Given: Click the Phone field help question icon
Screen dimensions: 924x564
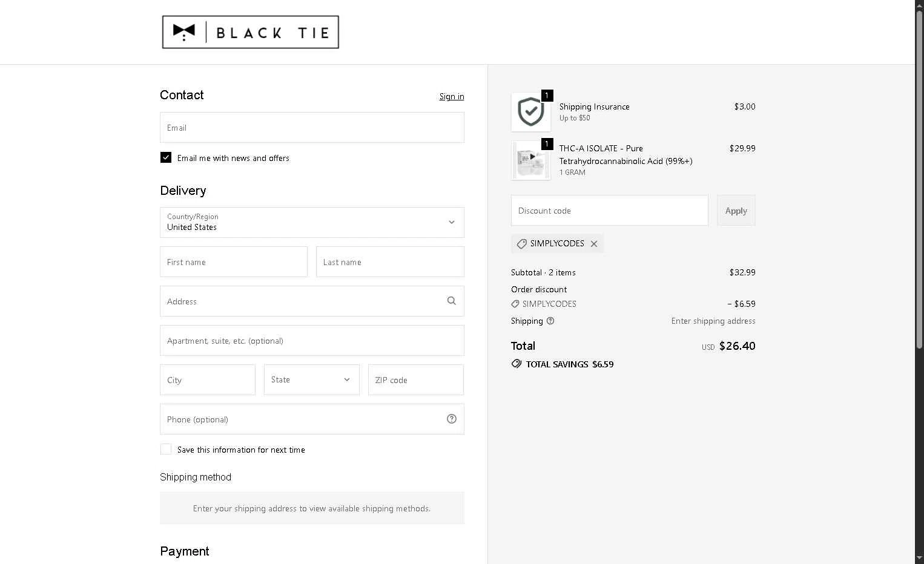Looking at the screenshot, I should 452,419.
